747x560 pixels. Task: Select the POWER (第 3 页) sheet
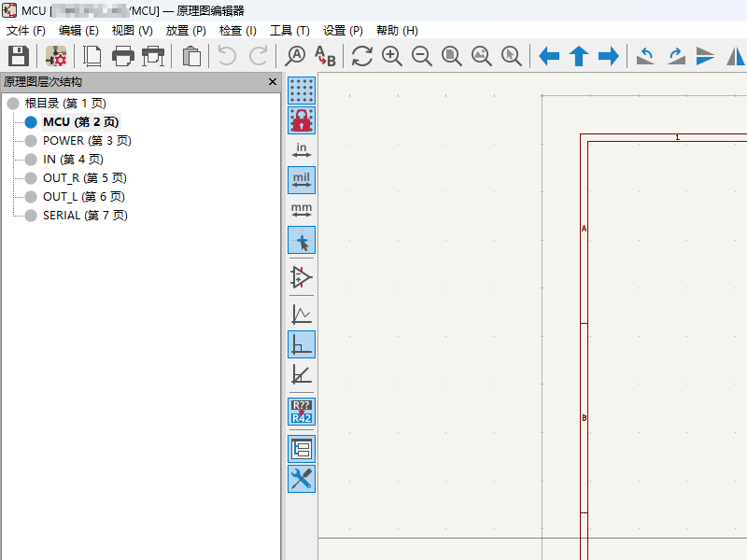click(x=87, y=141)
